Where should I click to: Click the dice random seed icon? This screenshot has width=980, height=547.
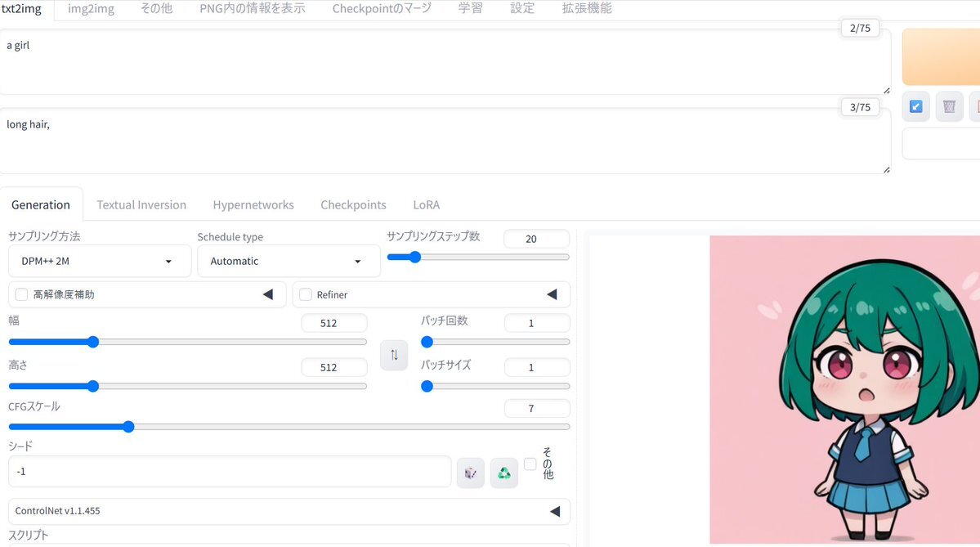coord(471,473)
